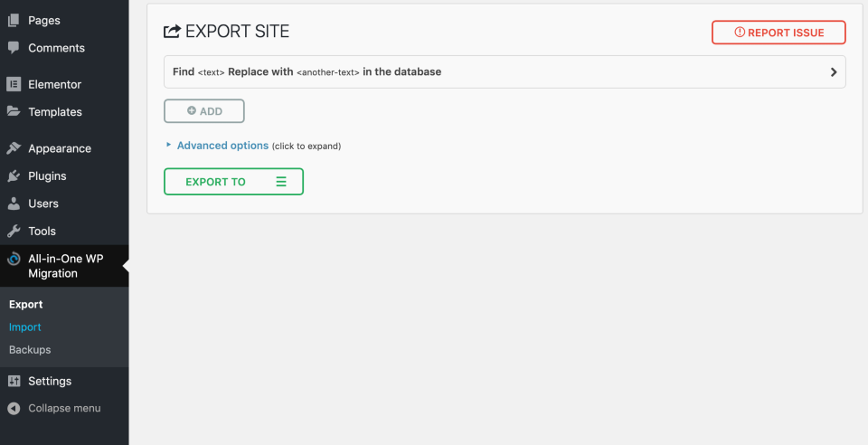Open the Backups submenu item

[30, 350]
